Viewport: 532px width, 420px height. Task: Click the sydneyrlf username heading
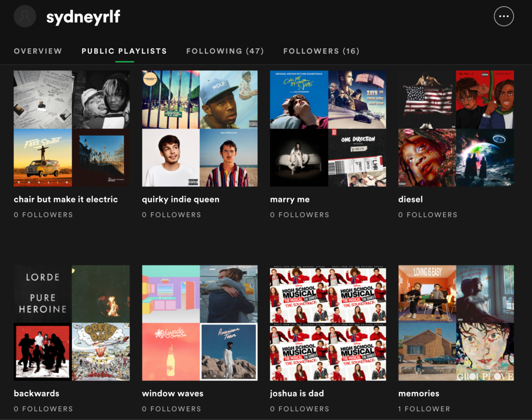pyautogui.click(x=83, y=17)
